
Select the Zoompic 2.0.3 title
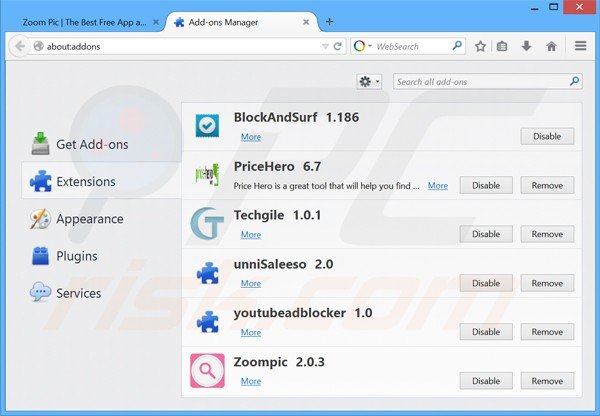279,362
